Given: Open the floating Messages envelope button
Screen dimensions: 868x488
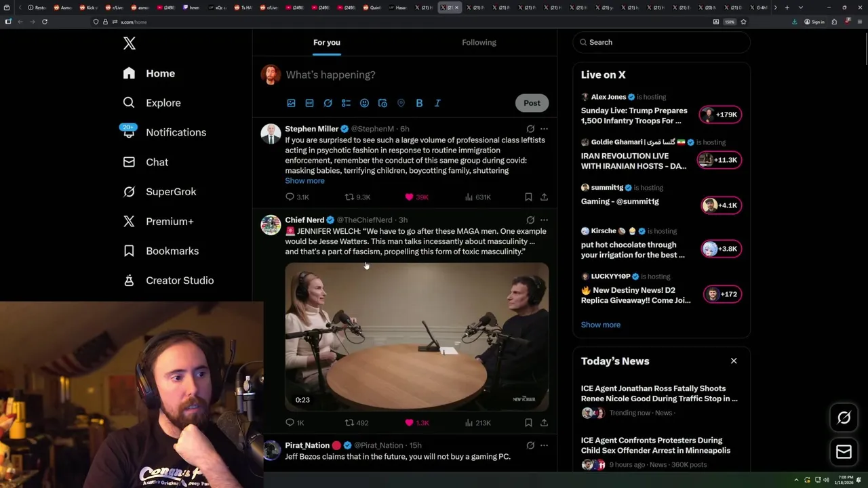Looking at the screenshot, I should point(844,452).
